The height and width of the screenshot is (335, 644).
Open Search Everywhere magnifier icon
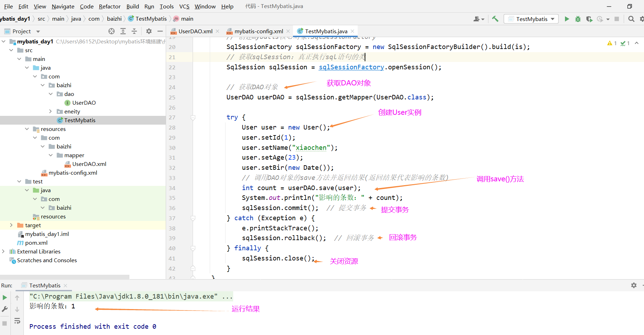tap(631, 19)
